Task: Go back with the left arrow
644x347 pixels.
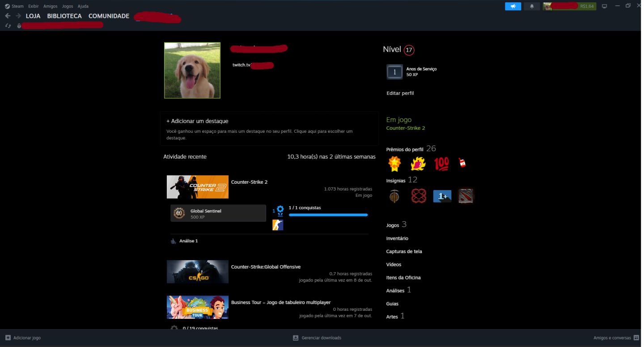Action: click(8, 16)
